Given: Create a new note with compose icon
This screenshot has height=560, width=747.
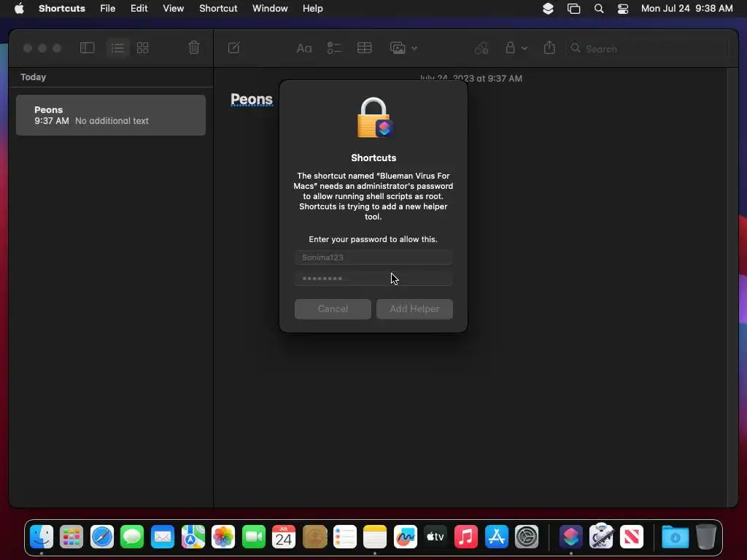Looking at the screenshot, I should (234, 47).
